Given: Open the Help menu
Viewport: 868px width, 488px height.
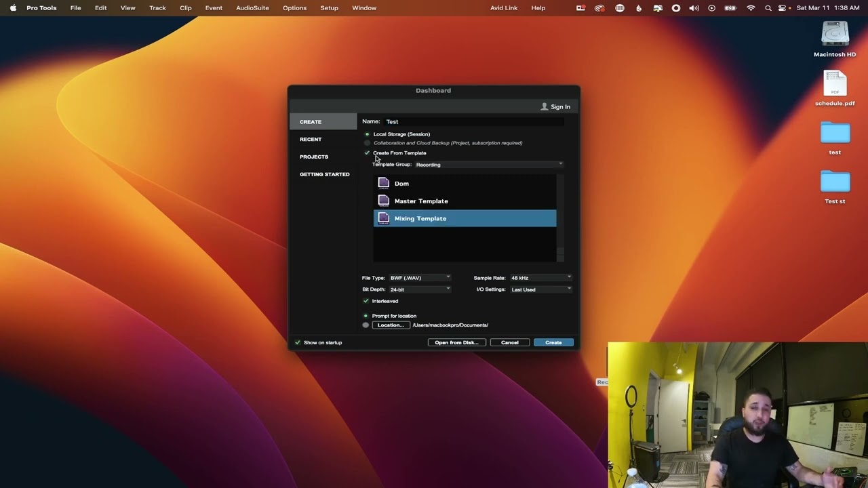Looking at the screenshot, I should 538,8.
